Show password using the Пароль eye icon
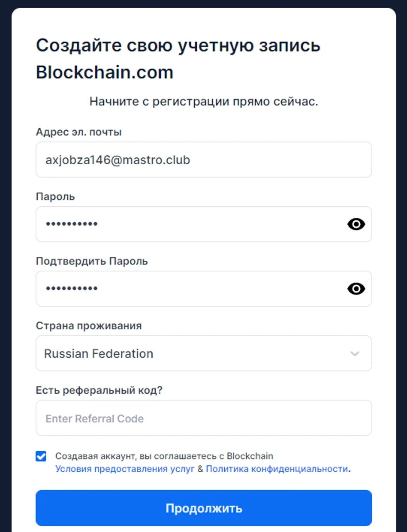Screen dimensions: 407x532 [356, 224]
